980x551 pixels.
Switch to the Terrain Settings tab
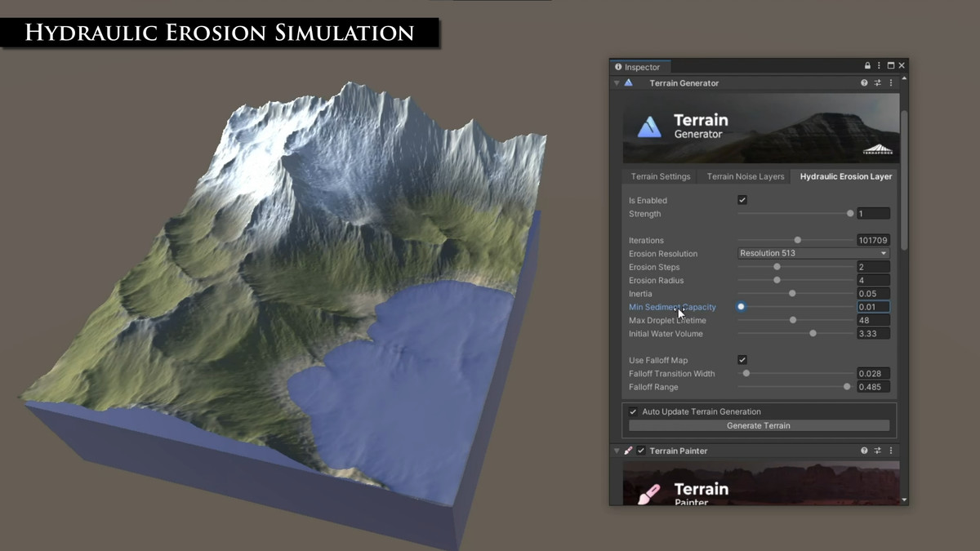[661, 176]
